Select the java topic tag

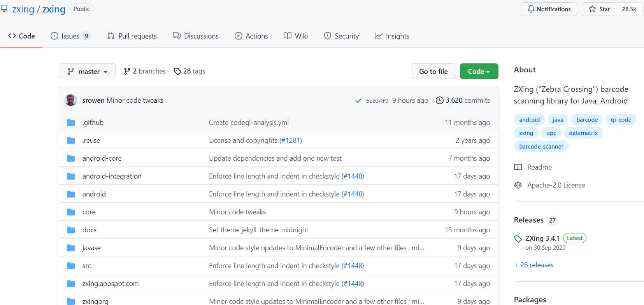click(x=558, y=120)
